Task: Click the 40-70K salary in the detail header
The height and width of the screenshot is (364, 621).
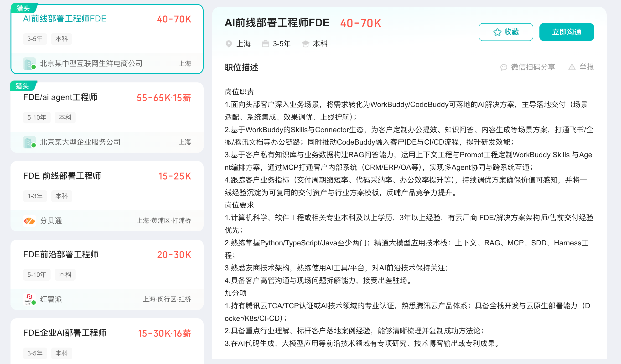Action: pos(361,23)
